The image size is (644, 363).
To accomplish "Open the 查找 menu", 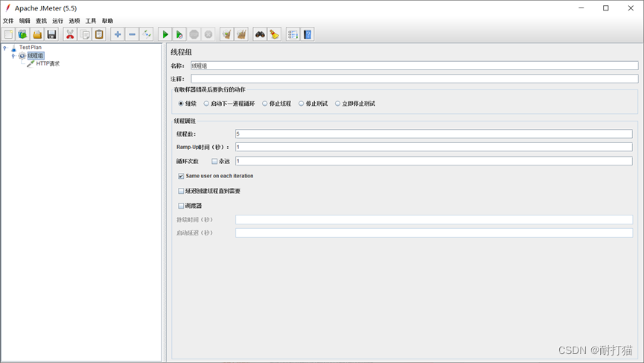I will pyautogui.click(x=41, y=21).
